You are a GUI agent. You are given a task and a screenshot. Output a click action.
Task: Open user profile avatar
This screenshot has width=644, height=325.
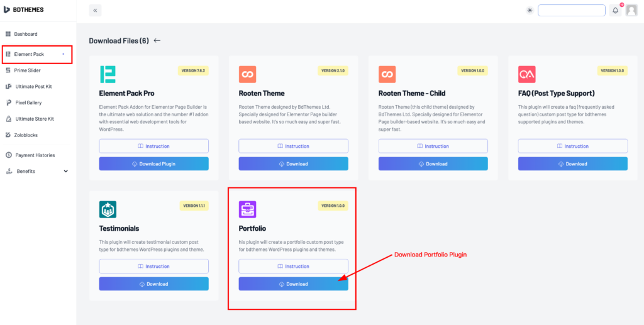631,11
